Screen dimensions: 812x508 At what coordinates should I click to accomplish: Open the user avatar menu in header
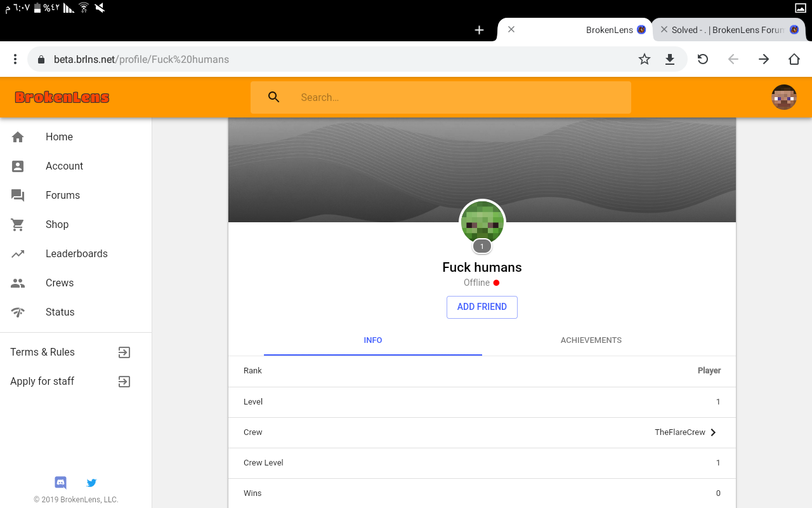784,97
